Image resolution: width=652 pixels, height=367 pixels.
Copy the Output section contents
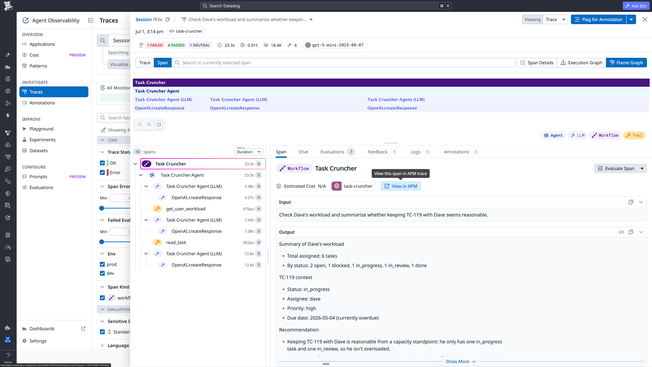631,232
